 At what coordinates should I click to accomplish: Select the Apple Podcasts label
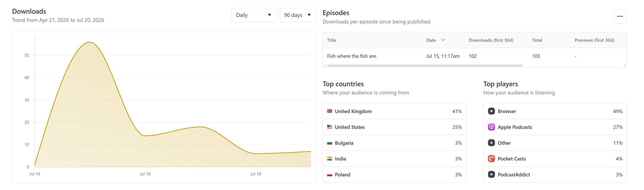pos(515,127)
